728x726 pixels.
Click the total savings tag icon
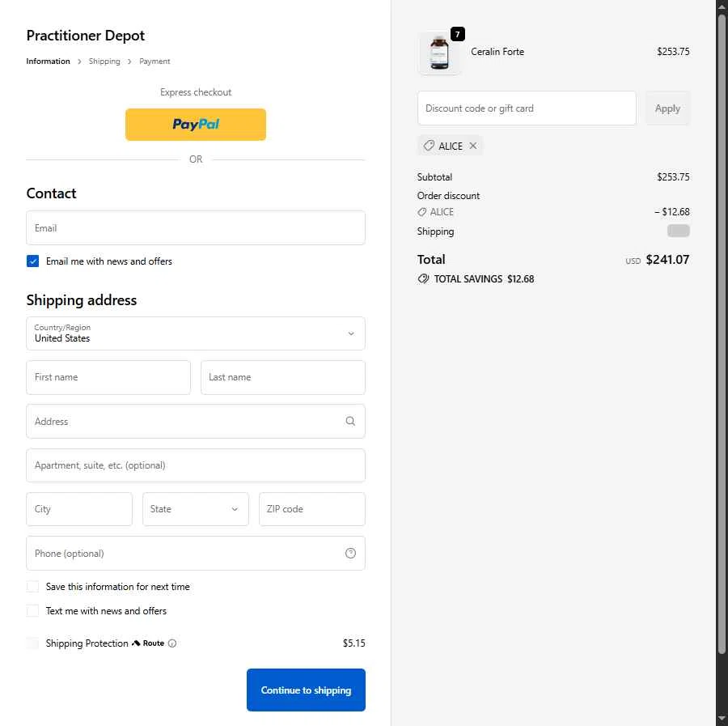pos(423,278)
